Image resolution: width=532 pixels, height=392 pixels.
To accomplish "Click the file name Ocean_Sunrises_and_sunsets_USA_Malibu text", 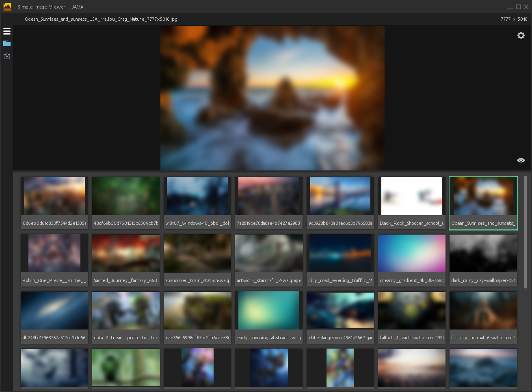I will [x=101, y=19].
